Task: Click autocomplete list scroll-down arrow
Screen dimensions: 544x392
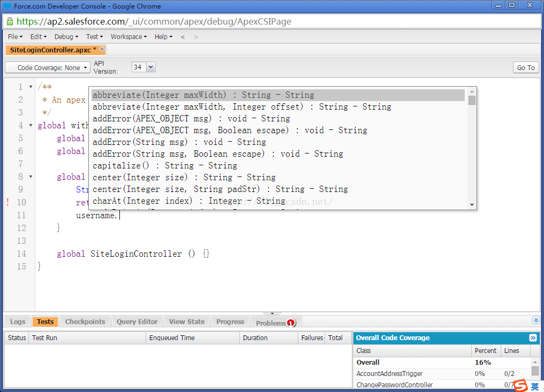Action: [472, 204]
